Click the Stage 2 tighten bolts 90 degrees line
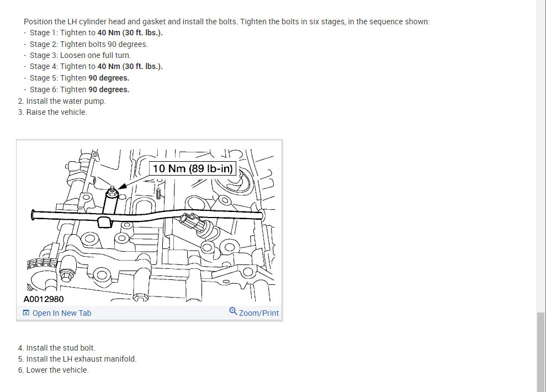Screen dimensions: 546x392 [x=89, y=44]
